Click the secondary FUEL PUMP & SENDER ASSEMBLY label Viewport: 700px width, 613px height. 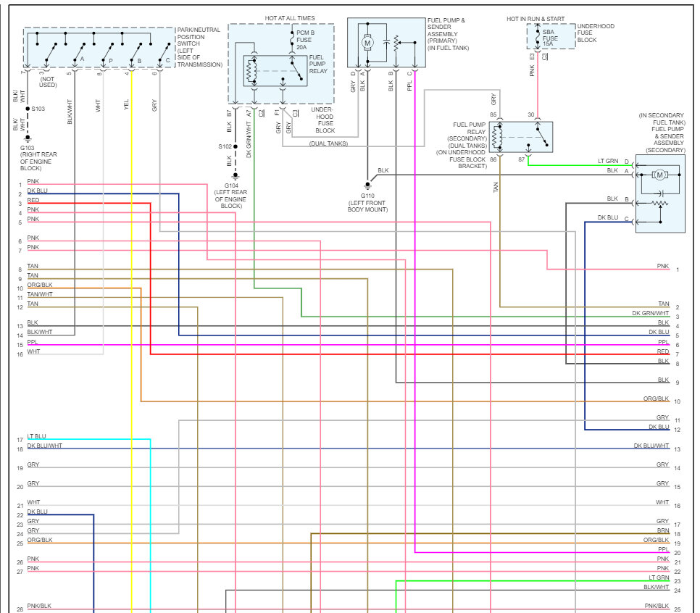pos(662,133)
